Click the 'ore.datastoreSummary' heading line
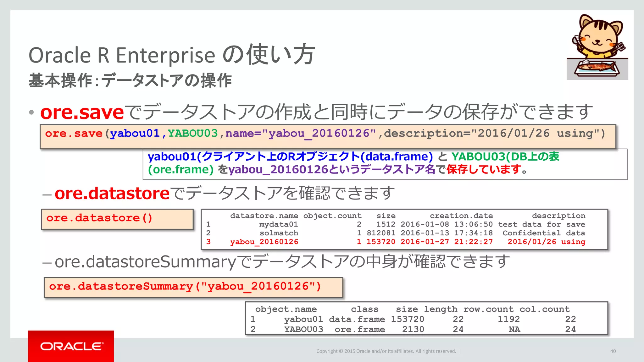 [282, 262]
